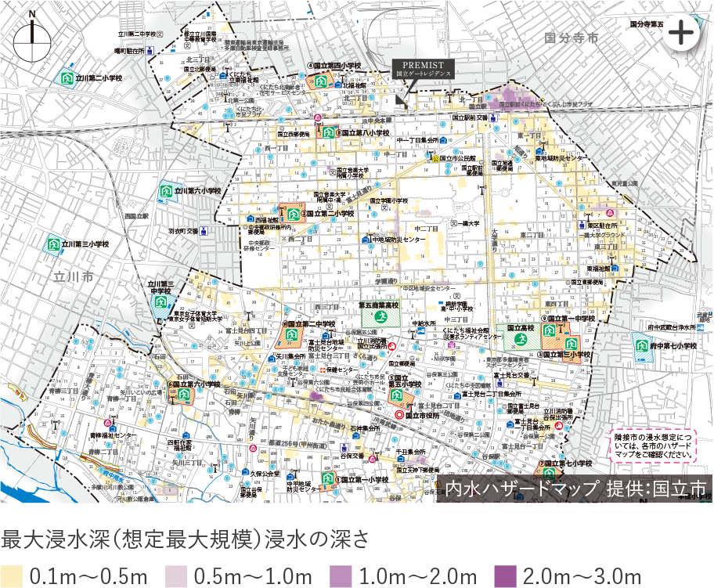
Task: Select the 立川第二小学校 shelter icon
Action: (67, 78)
